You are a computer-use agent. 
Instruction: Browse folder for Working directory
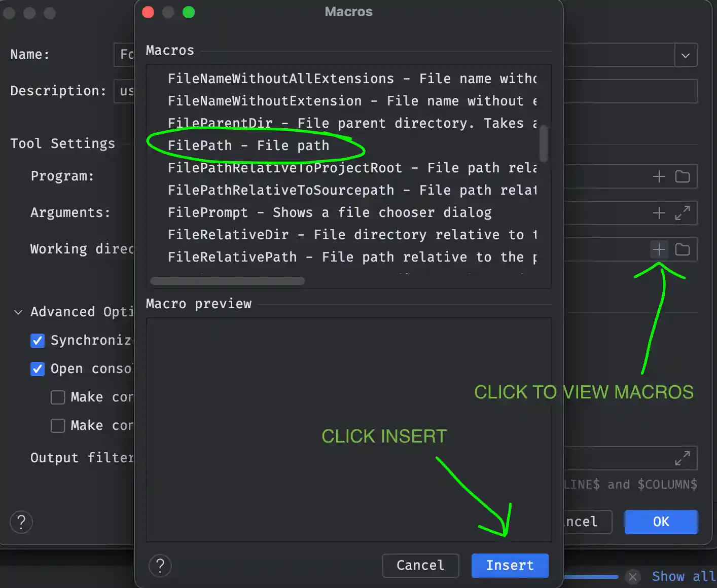tap(683, 249)
